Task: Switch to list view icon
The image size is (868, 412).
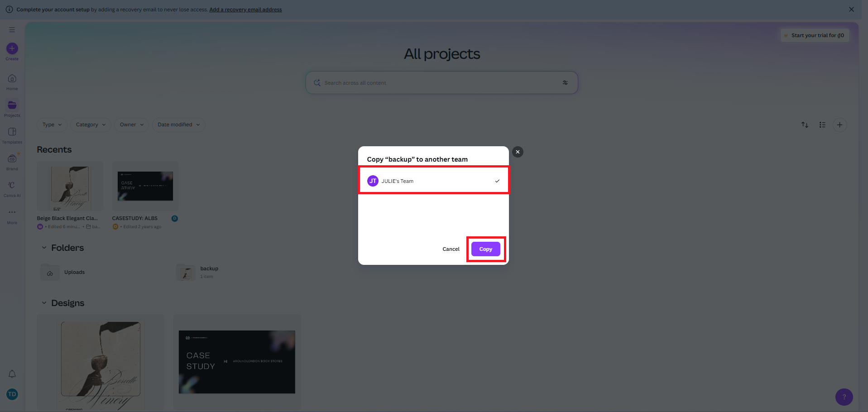Action: 822,125
